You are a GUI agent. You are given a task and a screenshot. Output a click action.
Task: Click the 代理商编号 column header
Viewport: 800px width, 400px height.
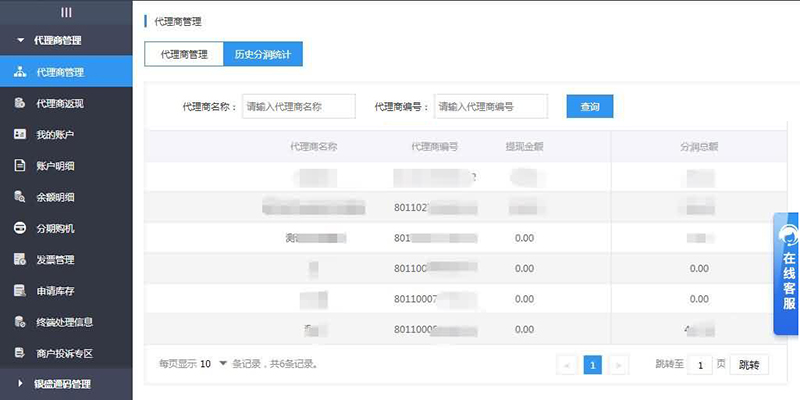point(435,147)
